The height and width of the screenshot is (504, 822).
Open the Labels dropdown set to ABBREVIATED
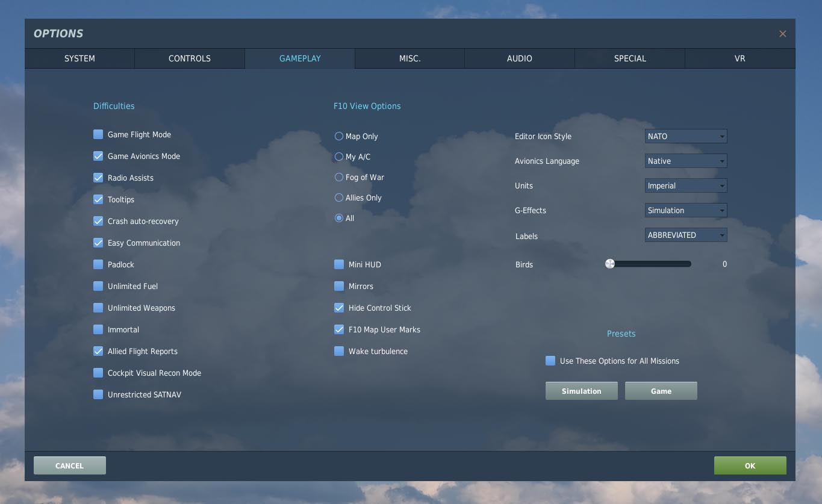coord(686,235)
